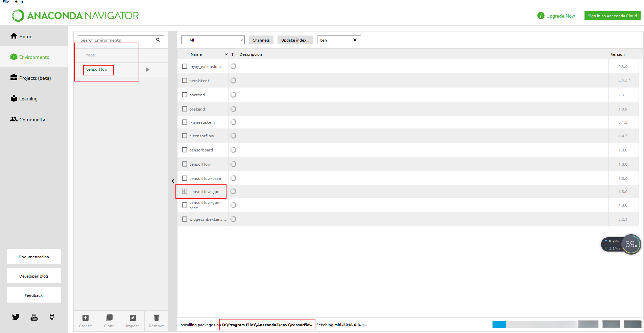
Task: Click the Remove environment trash icon
Action: click(157, 318)
